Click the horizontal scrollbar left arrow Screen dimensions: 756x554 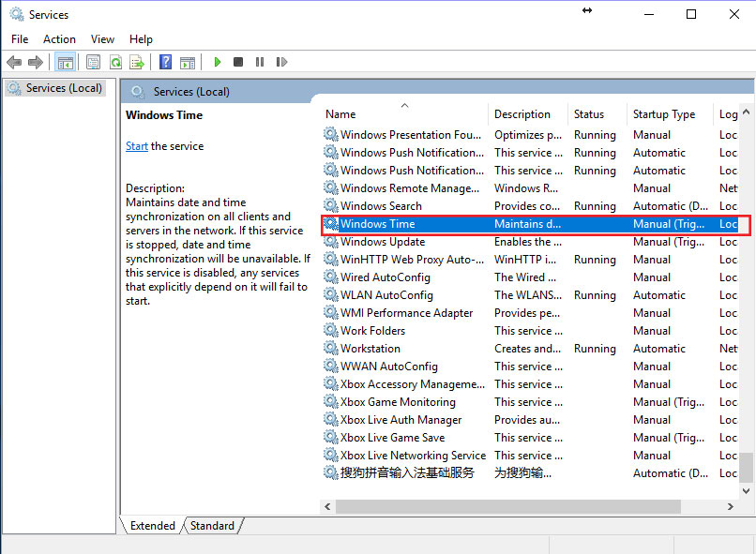point(328,506)
